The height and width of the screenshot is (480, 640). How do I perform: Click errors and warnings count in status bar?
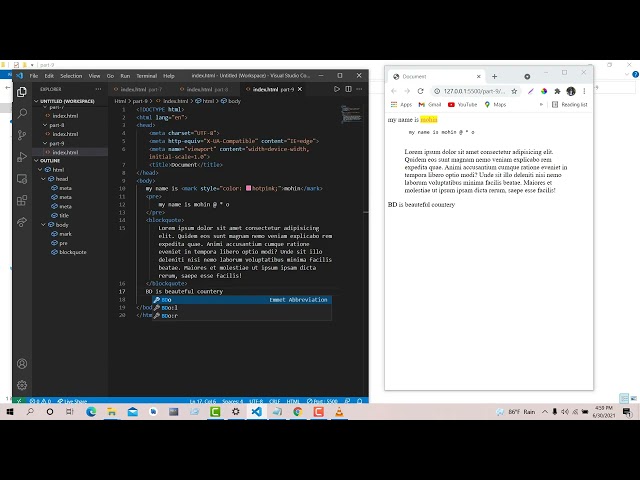(x=40, y=401)
